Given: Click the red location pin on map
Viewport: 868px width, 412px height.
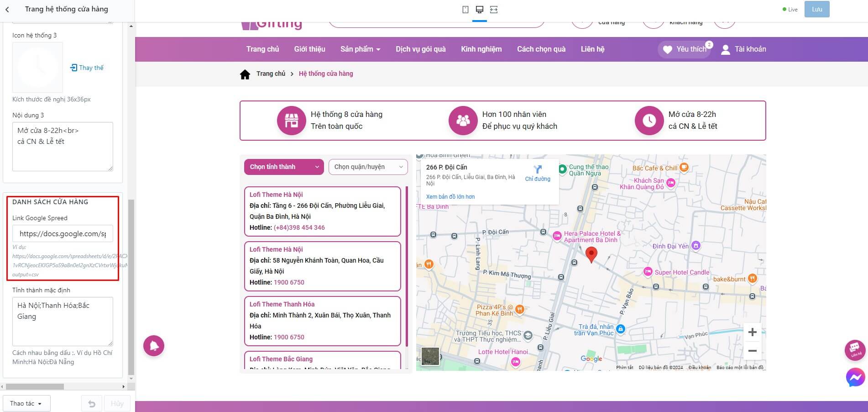Looking at the screenshot, I should point(591,254).
